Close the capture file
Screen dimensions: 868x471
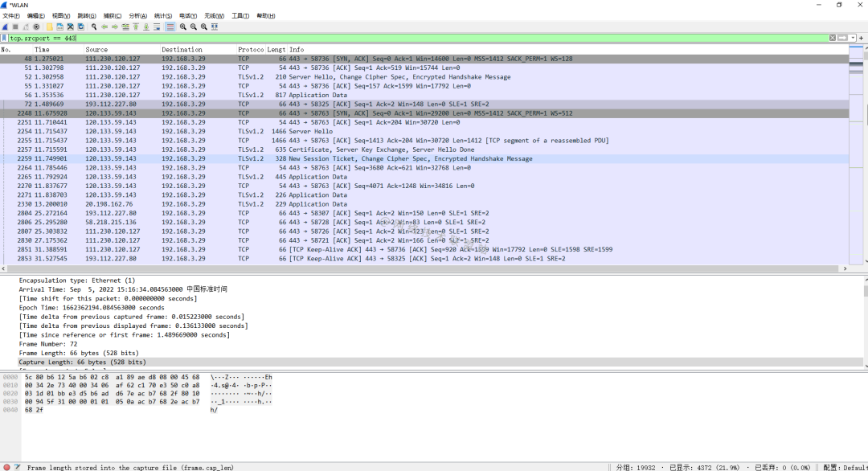(x=70, y=27)
